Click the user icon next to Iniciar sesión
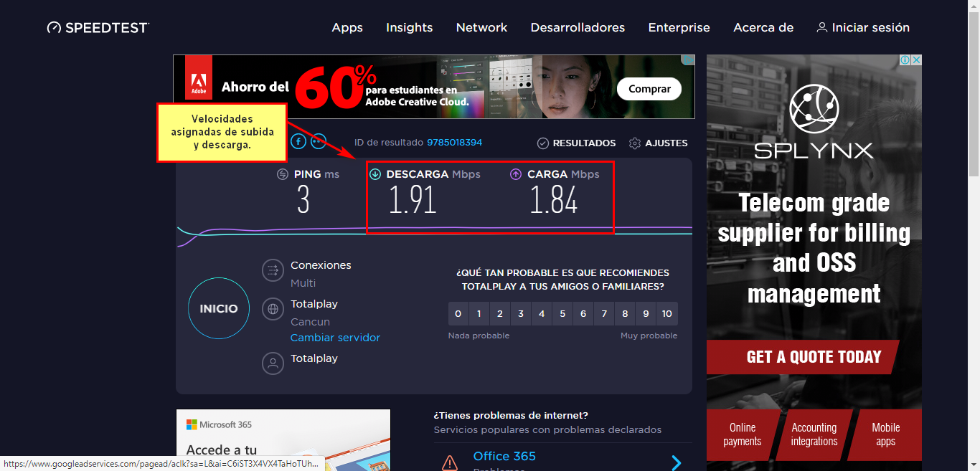This screenshot has width=980, height=471. [822, 27]
